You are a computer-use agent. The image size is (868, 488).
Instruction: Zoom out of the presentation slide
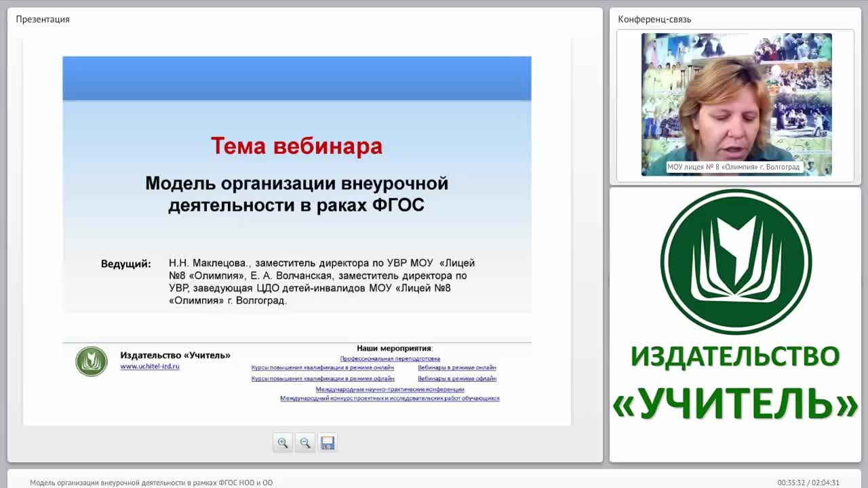(x=305, y=443)
